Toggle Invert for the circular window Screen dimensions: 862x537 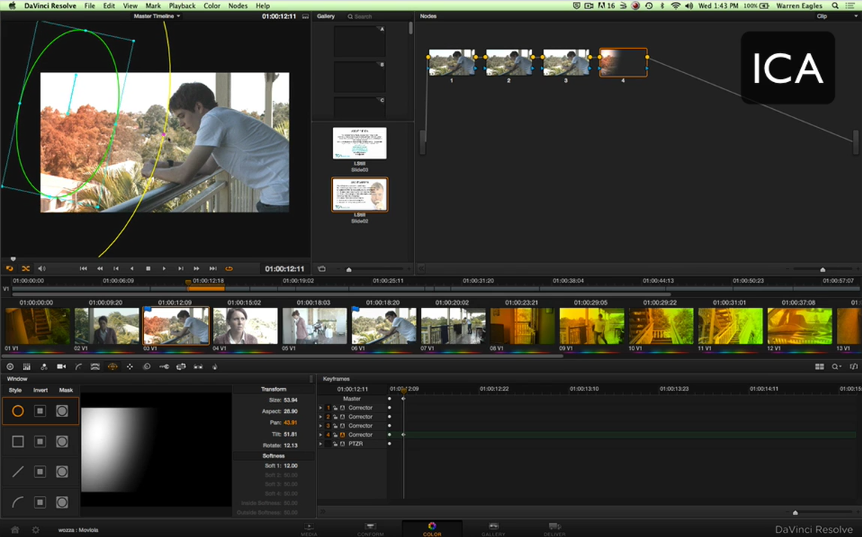pyautogui.click(x=40, y=411)
